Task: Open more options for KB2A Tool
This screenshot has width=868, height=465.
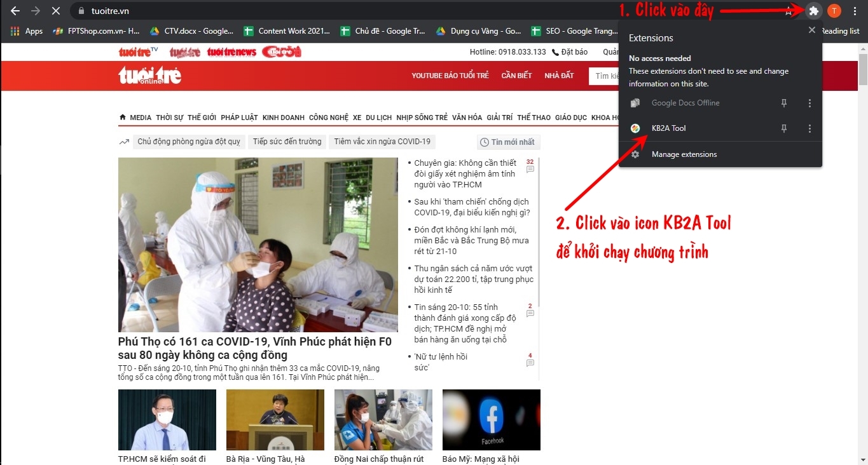Action: click(x=809, y=128)
